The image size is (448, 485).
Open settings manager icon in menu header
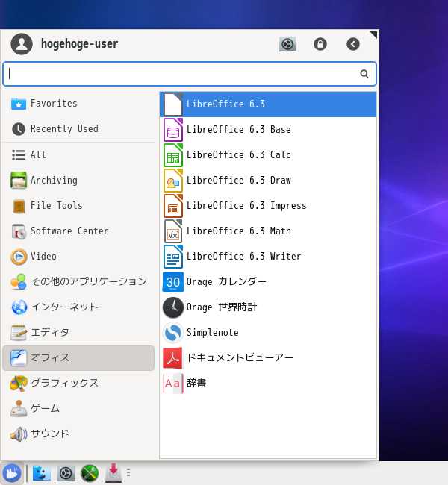click(287, 44)
